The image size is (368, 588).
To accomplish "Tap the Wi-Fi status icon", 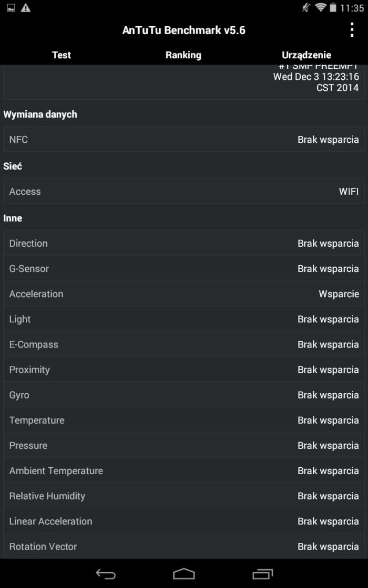I will (x=320, y=7).
